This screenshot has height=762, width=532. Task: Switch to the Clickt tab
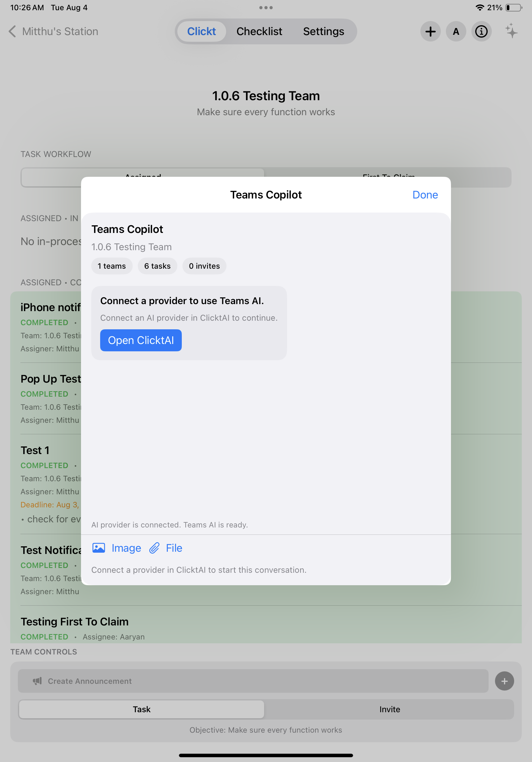coord(201,32)
